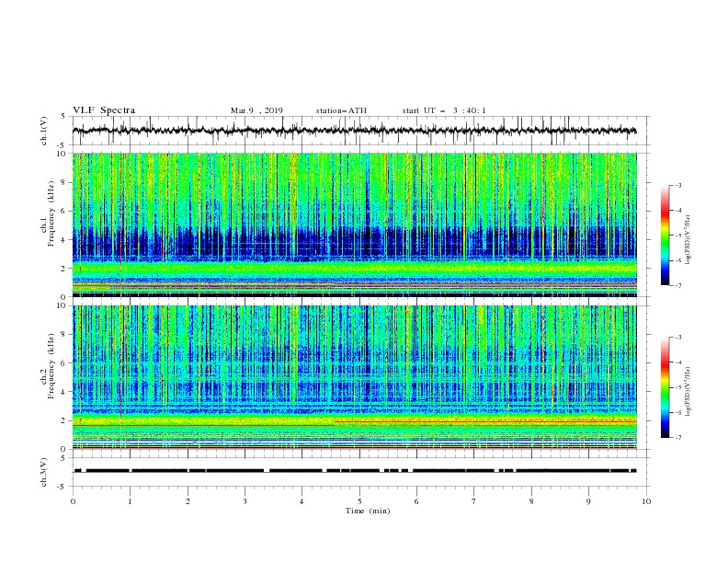Viewport: 728px width, 563px height.
Task: Click the "-7" tick on ch.2 colorbar
Action: 678,437
